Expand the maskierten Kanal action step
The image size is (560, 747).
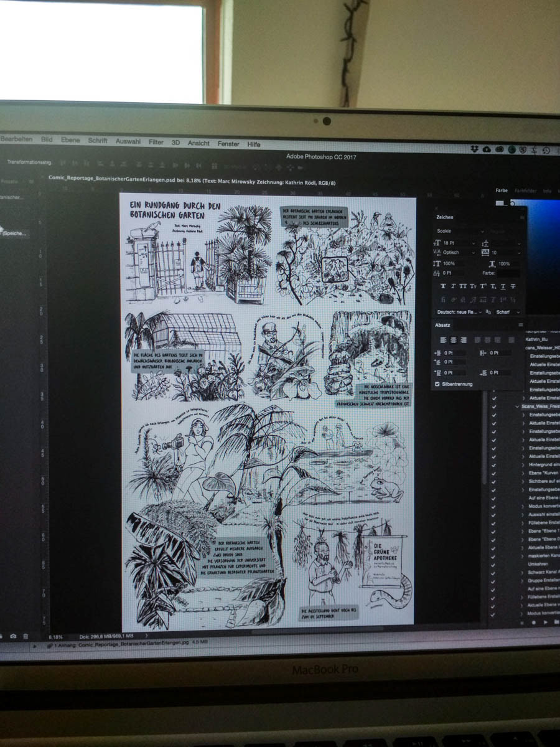pos(523,555)
